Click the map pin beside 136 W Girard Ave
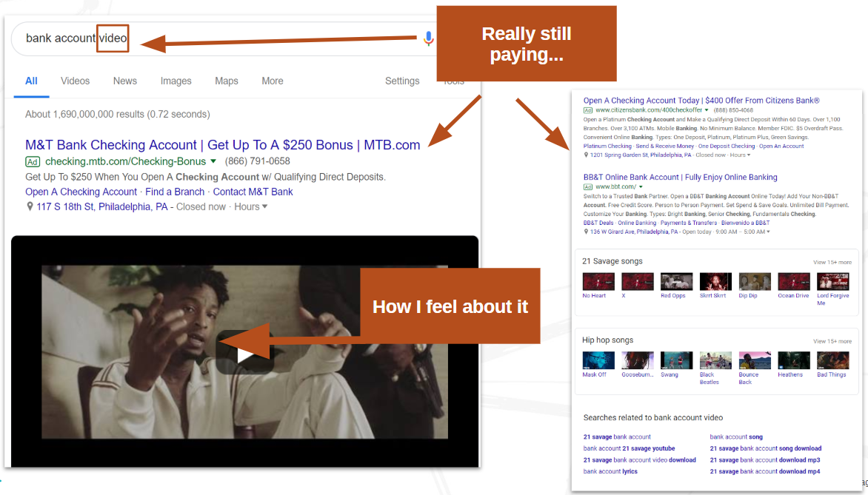 pos(586,232)
